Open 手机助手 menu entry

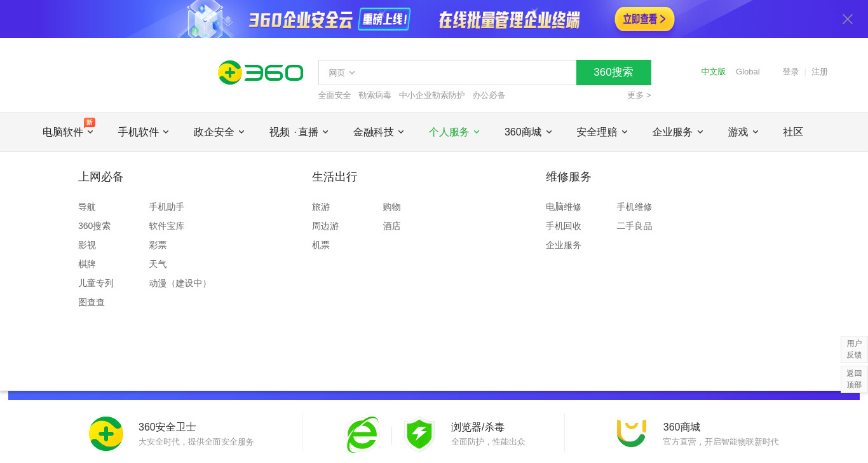click(166, 207)
